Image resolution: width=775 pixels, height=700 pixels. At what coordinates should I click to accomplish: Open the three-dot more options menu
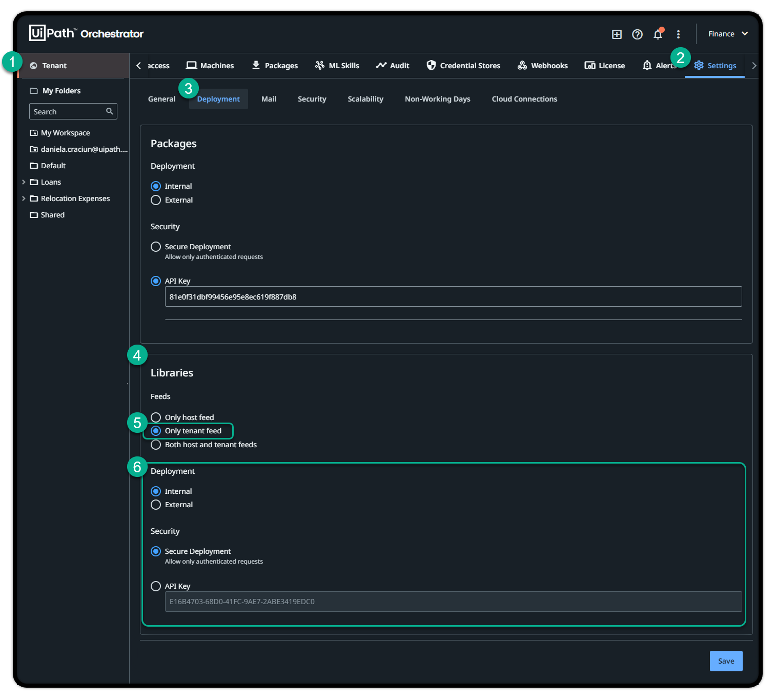pos(678,34)
